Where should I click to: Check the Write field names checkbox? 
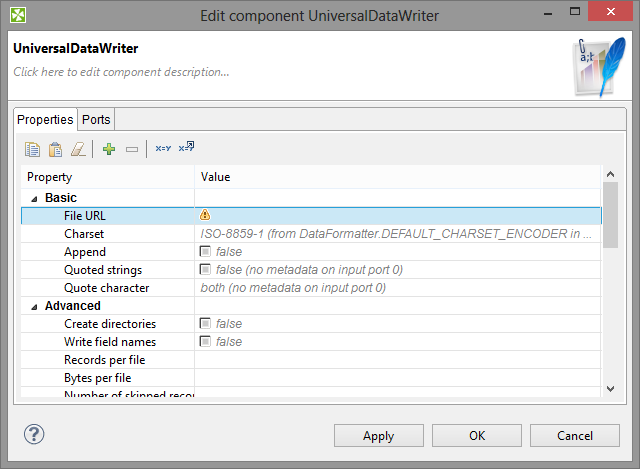[205, 342]
